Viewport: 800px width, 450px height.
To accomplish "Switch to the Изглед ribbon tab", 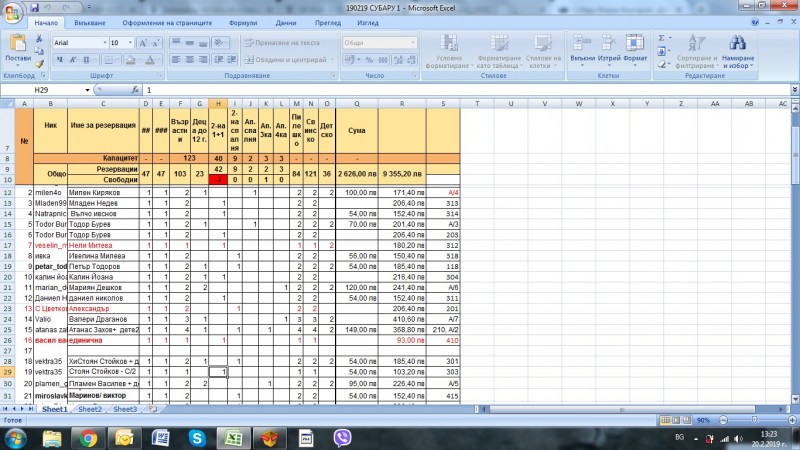I will tap(367, 23).
